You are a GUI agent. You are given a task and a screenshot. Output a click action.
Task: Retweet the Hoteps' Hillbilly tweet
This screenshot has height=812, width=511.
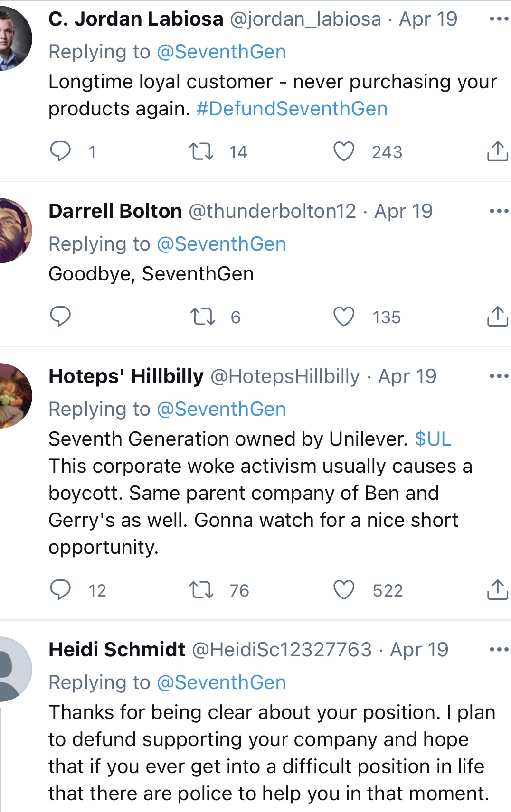pos(201,590)
